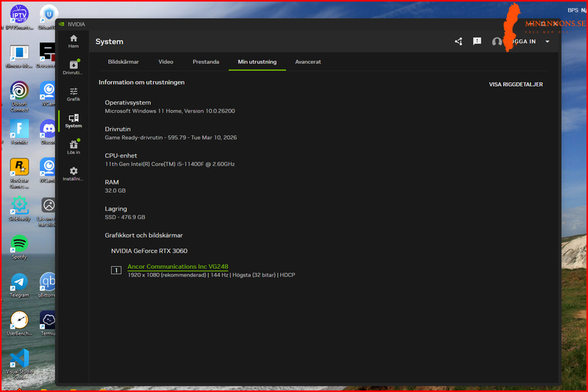Open Sideloadly desktop shortcut
The width and height of the screenshot is (588, 392).
pyautogui.click(x=19, y=209)
